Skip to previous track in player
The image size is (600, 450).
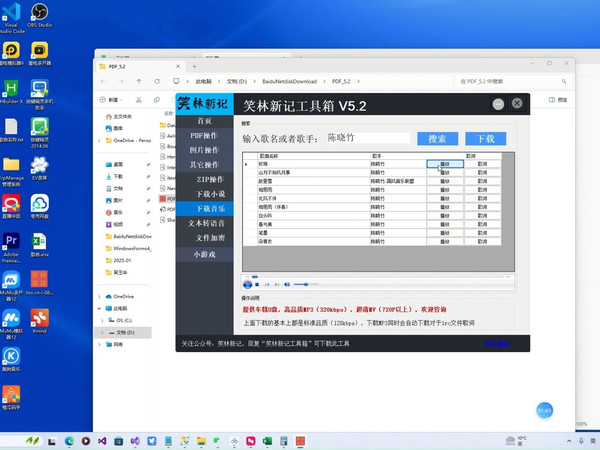point(267,284)
